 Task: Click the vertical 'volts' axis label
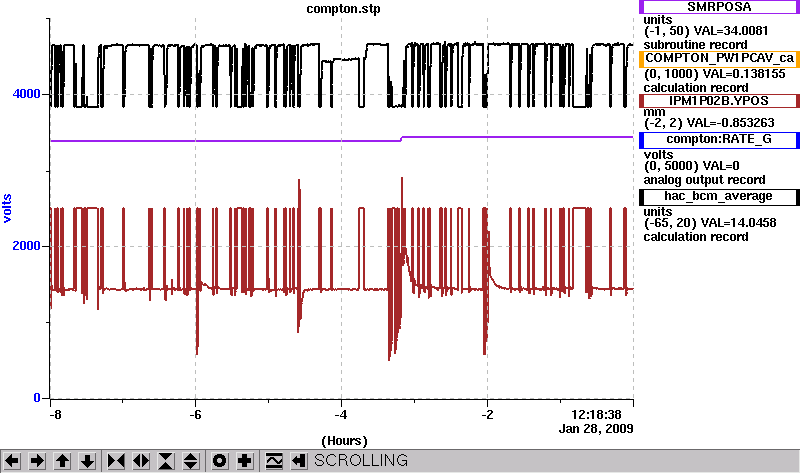click(x=7, y=208)
